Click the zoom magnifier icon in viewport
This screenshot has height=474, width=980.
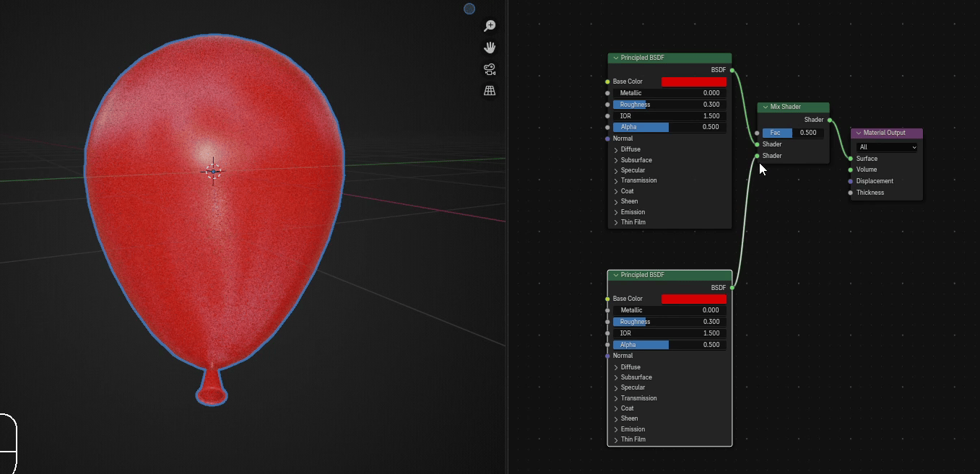[490, 26]
